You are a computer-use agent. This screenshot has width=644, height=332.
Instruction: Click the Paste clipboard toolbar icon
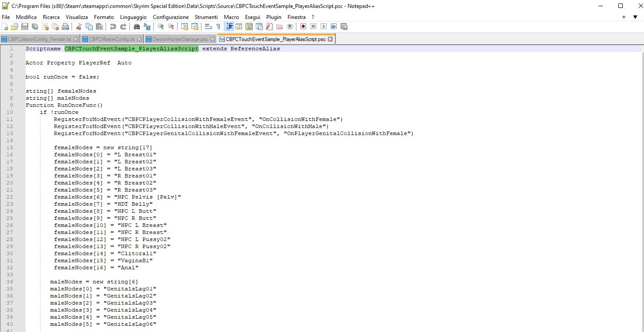tap(99, 26)
